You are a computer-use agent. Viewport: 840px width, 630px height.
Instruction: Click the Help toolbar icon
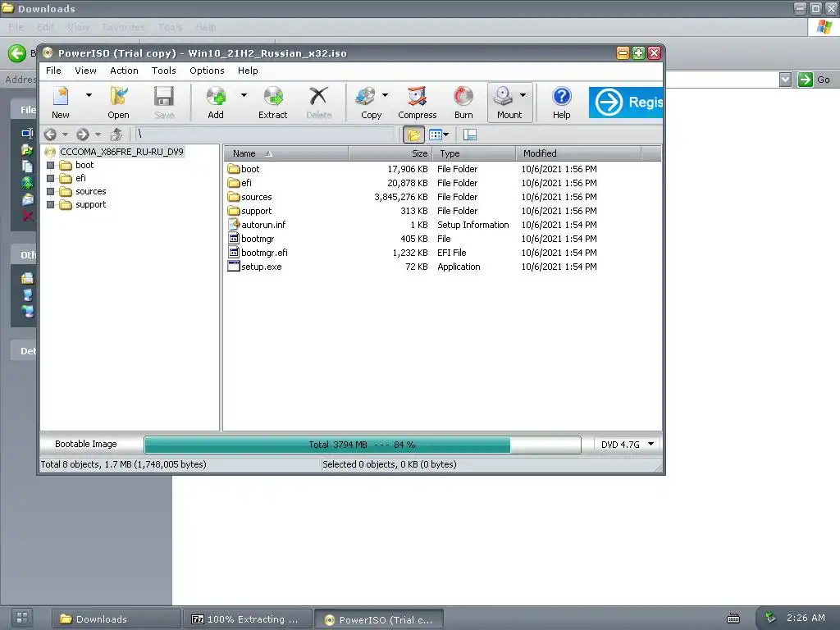click(561, 103)
